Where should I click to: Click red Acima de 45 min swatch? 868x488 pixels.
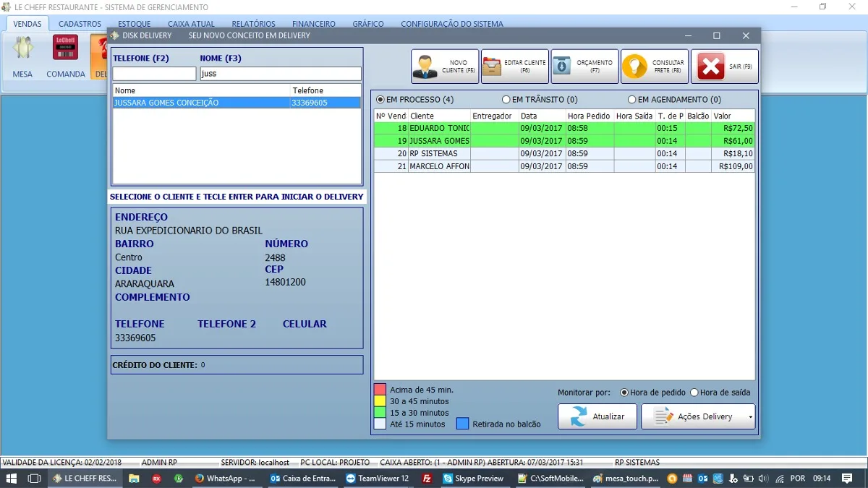click(x=380, y=390)
